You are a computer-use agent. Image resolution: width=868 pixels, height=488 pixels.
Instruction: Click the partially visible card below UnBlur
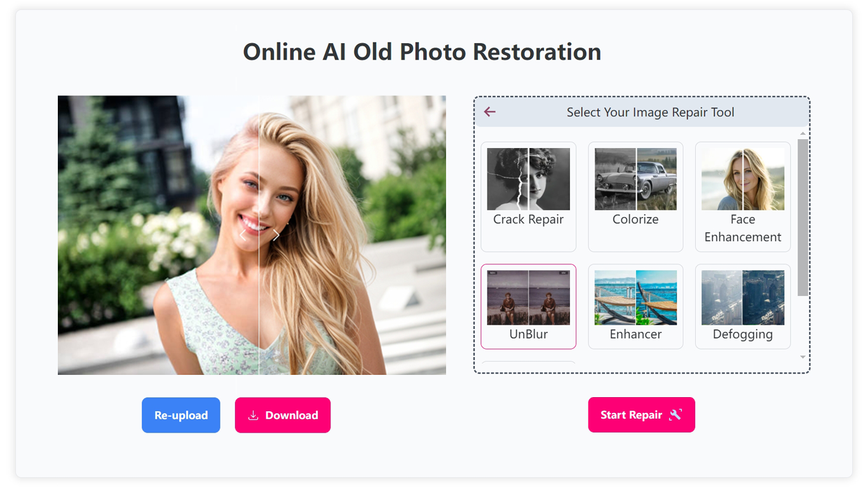point(528,365)
